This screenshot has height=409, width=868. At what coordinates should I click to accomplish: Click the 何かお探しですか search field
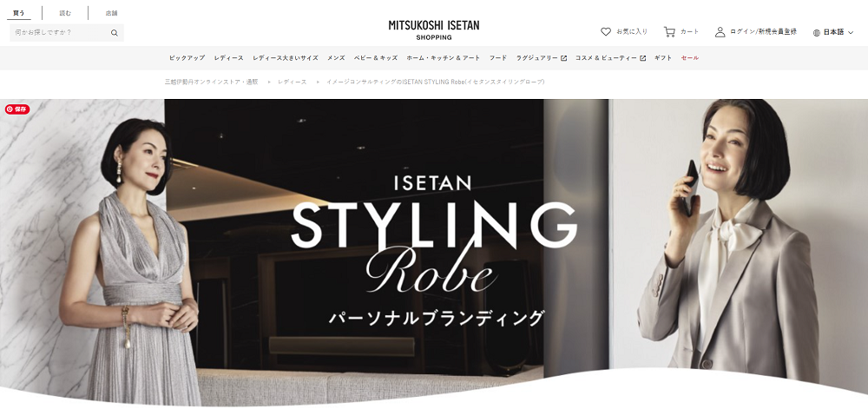pyautogui.click(x=60, y=33)
